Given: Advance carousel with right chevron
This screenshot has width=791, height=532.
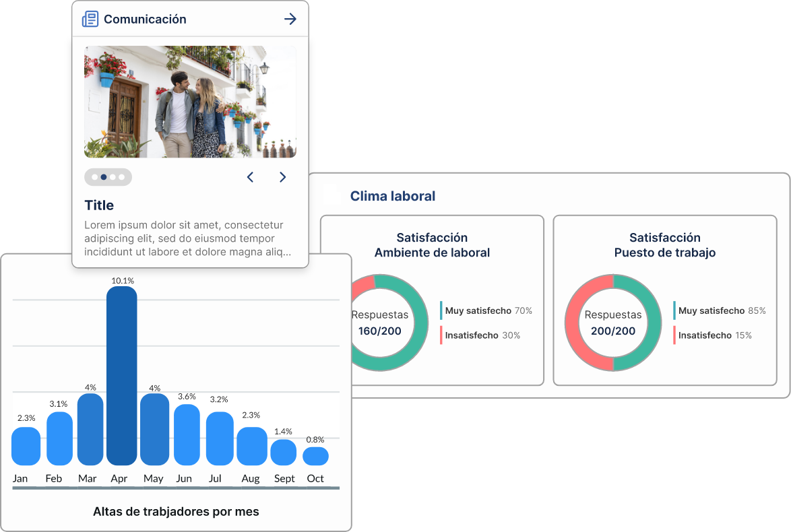Looking at the screenshot, I should pos(282,177).
